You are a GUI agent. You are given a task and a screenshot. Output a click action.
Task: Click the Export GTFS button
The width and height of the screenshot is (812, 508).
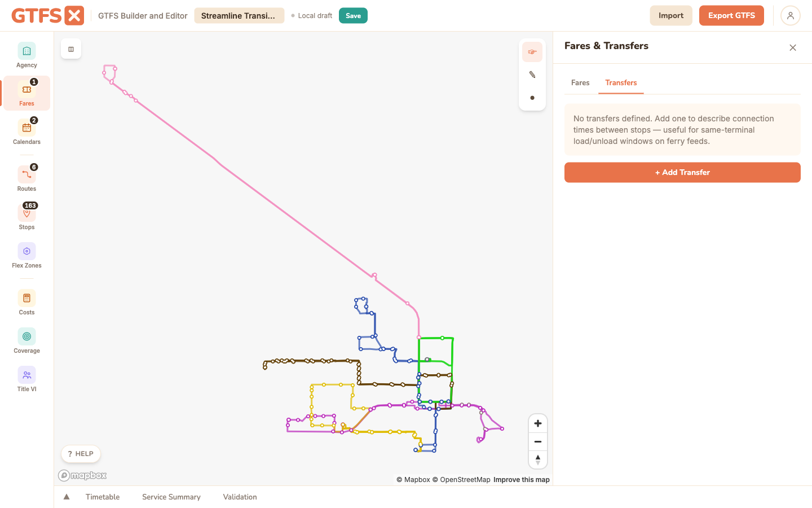(x=731, y=16)
